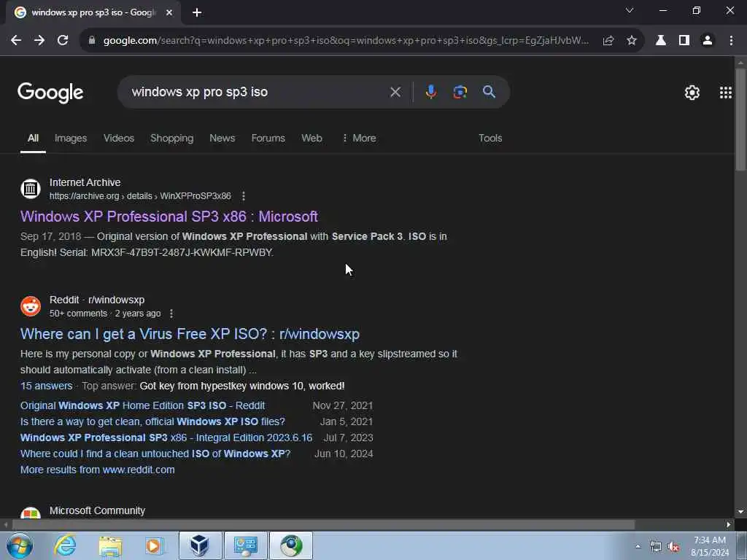Viewport: 747px width, 560px height.
Task: Open the tab search chevron in title bar
Action: pos(630,10)
